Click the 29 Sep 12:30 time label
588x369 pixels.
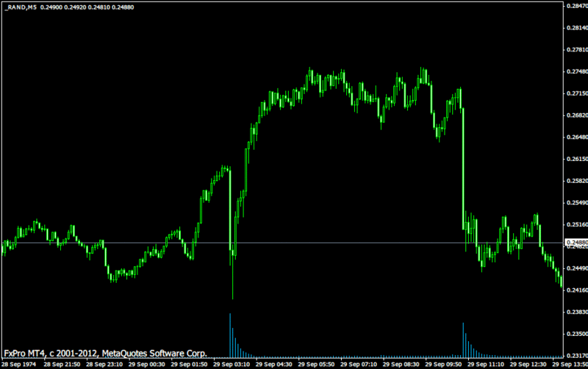tap(528, 365)
